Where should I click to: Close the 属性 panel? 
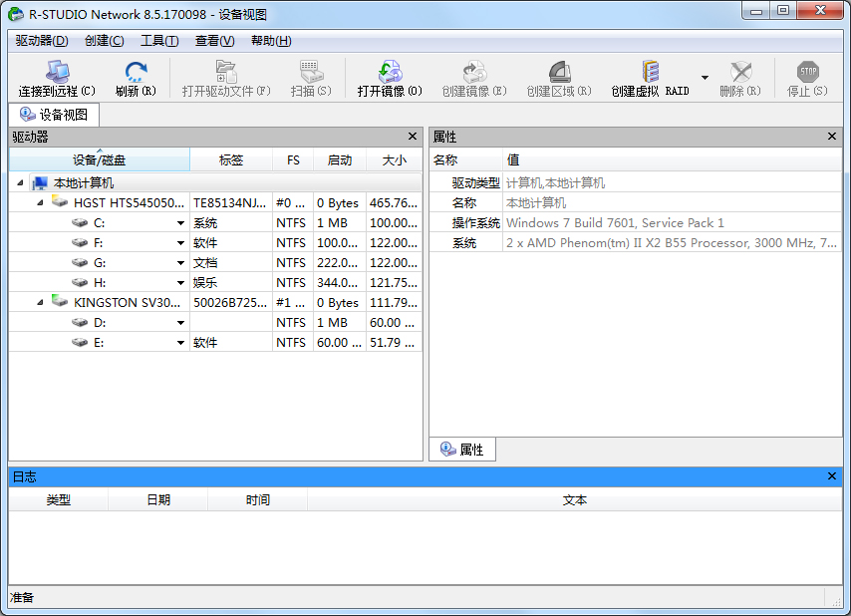(x=832, y=137)
